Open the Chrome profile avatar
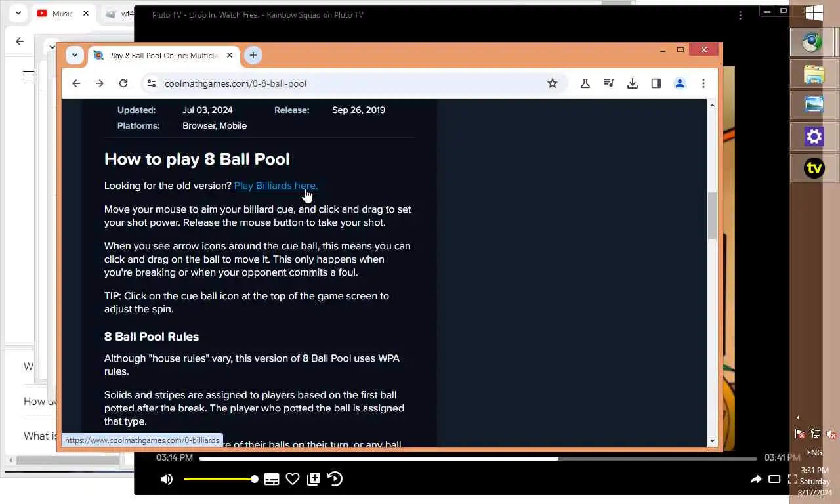 (x=680, y=83)
